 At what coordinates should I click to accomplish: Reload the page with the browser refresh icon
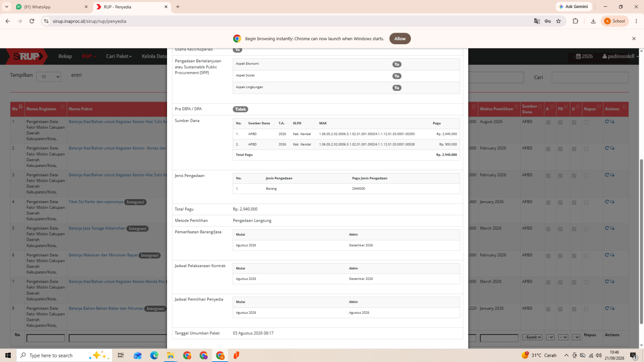(32, 21)
